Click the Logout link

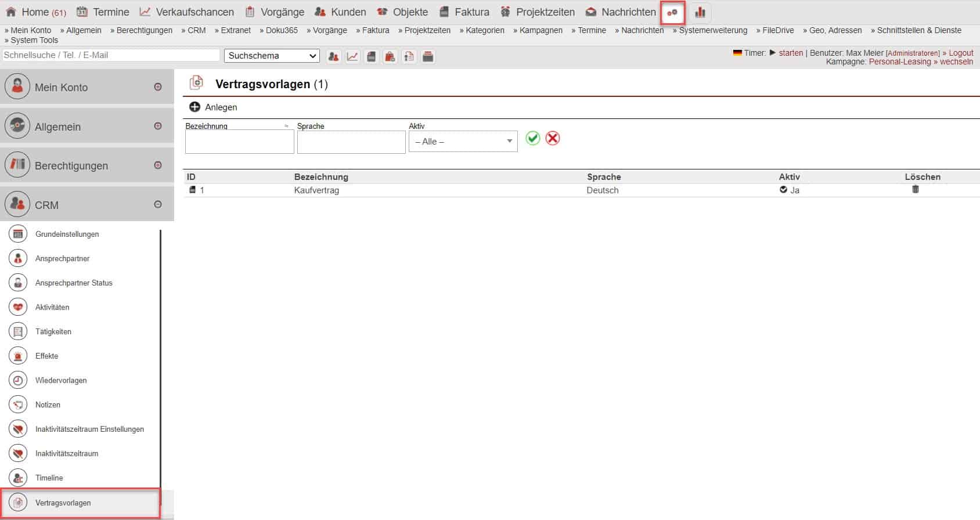click(x=961, y=53)
